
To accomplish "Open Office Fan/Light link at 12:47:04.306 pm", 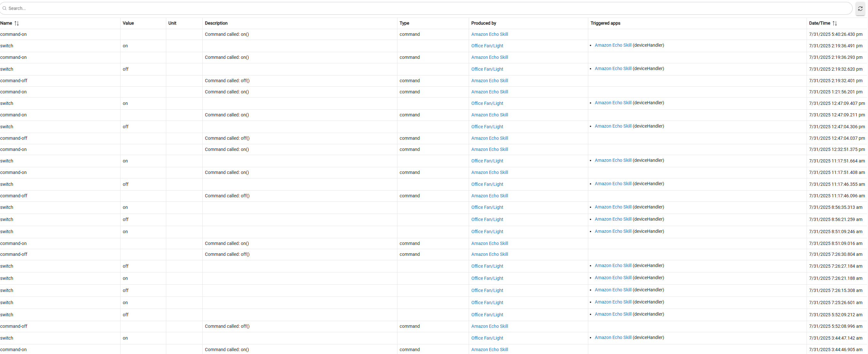I will pos(487,127).
